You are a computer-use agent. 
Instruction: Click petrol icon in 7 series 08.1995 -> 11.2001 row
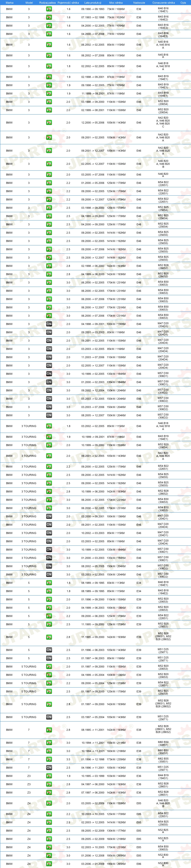click(49, 730)
